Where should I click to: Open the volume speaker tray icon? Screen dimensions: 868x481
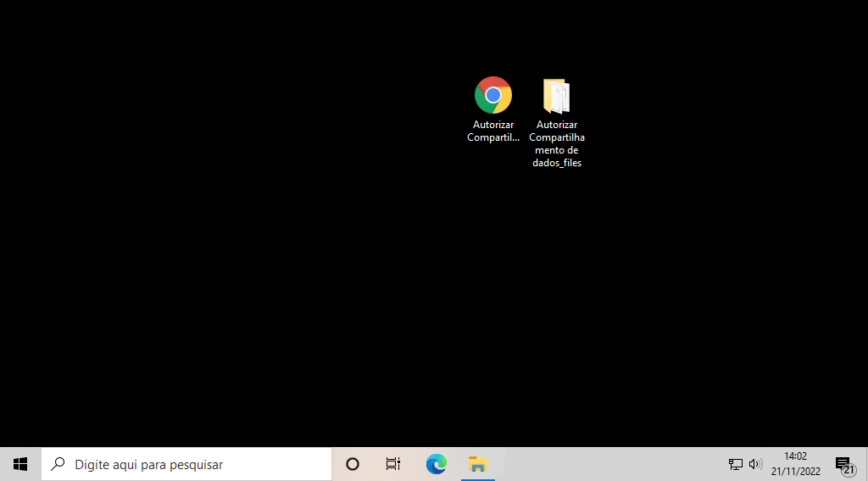pyautogui.click(x=755, y=464)
